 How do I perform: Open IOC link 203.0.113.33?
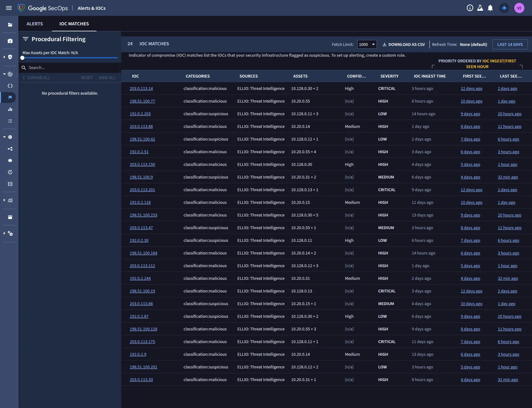click(x=141, y=380)
